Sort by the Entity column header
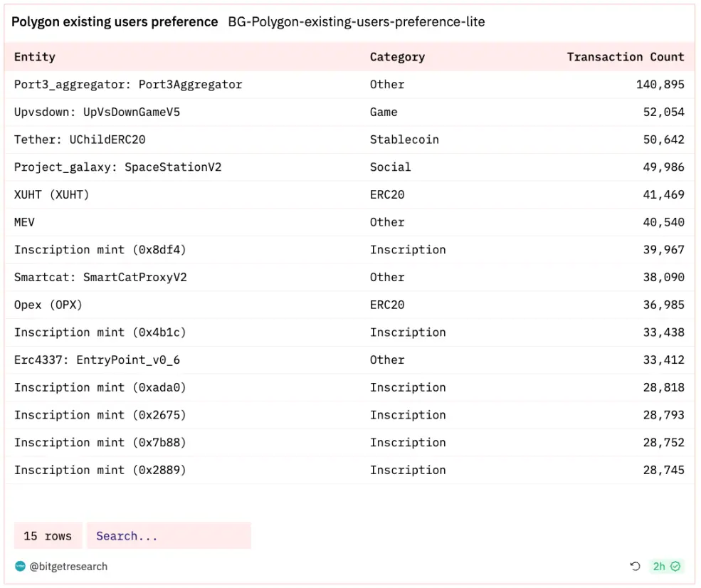The height and width of the screenshot is (588, 701). (35, 57)
